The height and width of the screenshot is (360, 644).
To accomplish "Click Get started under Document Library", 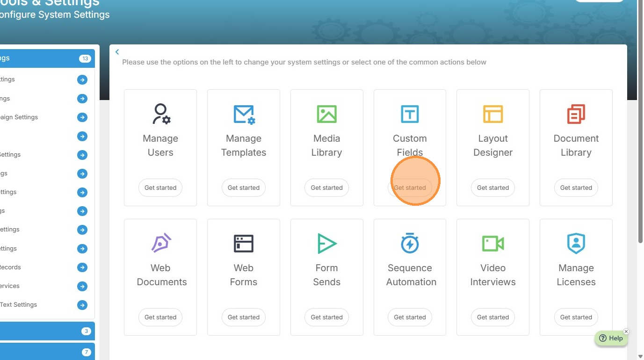I will pyautogui.click(x=576, y=187).
